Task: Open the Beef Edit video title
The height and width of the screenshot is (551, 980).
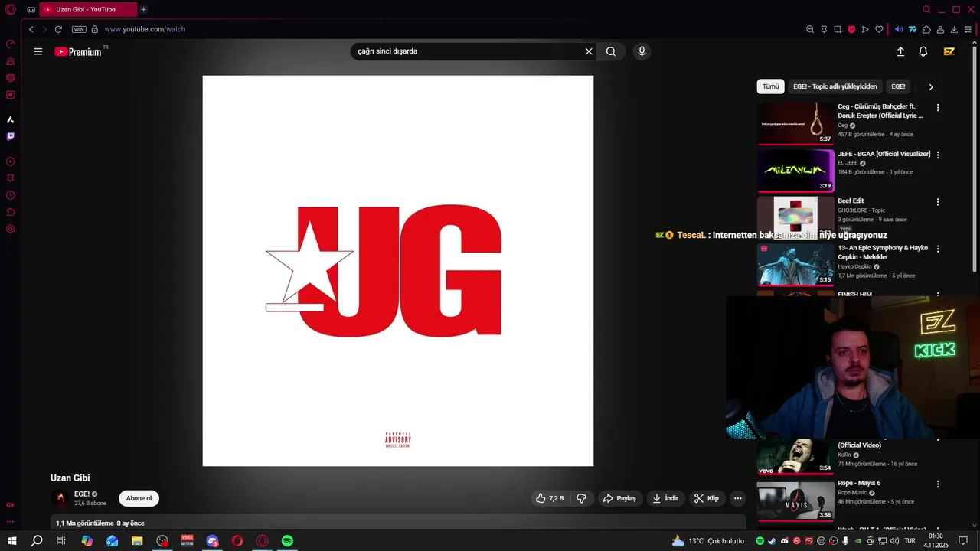Action: click(x=851, y=201)
